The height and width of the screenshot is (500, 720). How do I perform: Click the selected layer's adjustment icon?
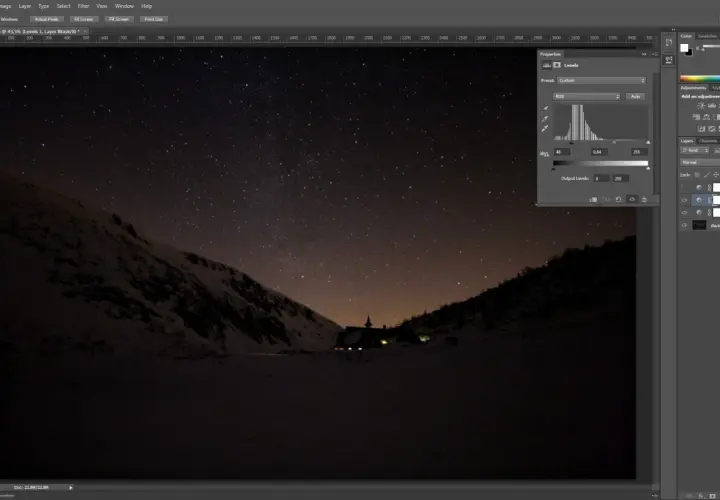pyautogui.click(x=699, y=200)
